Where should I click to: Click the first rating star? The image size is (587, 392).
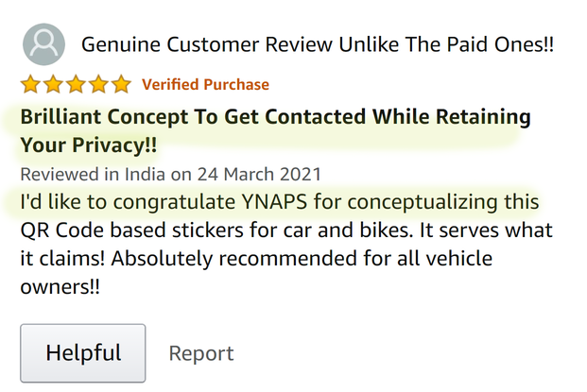30,85
